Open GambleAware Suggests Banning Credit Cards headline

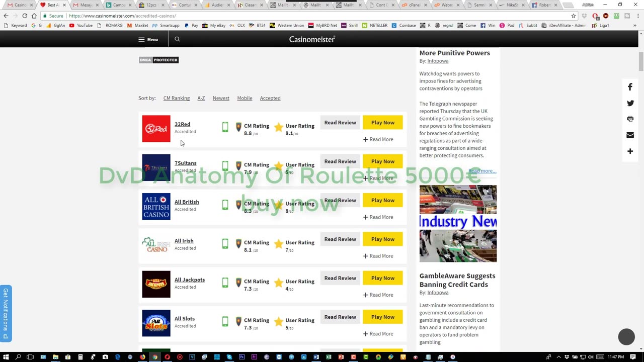457,280
